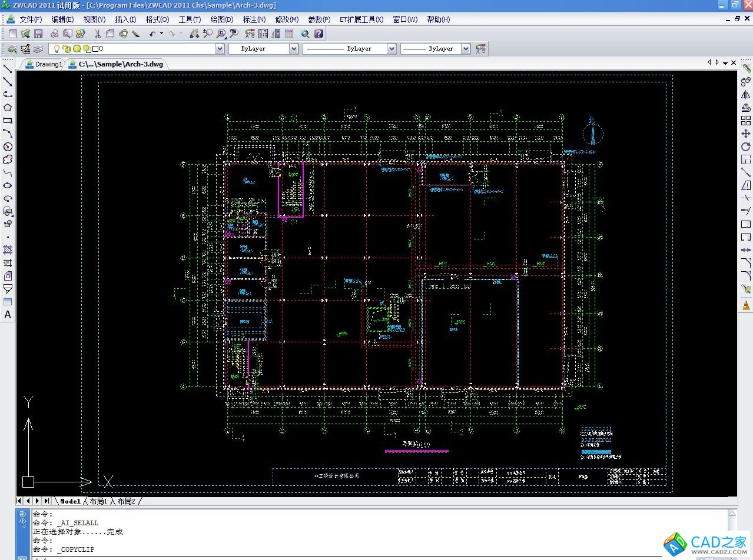This screenshot has height=560, width=753.
Task: Switch to the Drawing1 document tab
Action: coord(44,64)
